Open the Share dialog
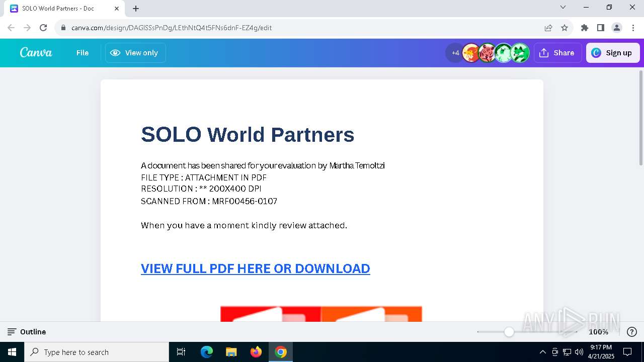 pos(557,53)
